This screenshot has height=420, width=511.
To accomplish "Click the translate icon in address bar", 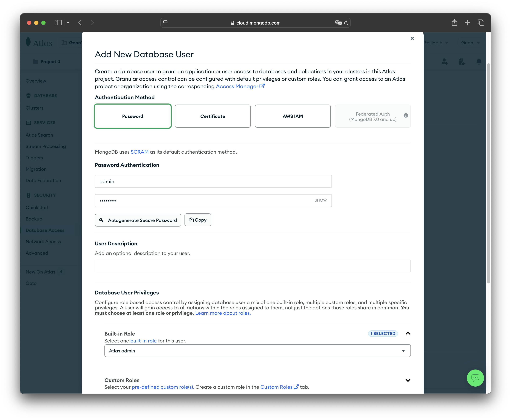I will (x=338, y=23).
